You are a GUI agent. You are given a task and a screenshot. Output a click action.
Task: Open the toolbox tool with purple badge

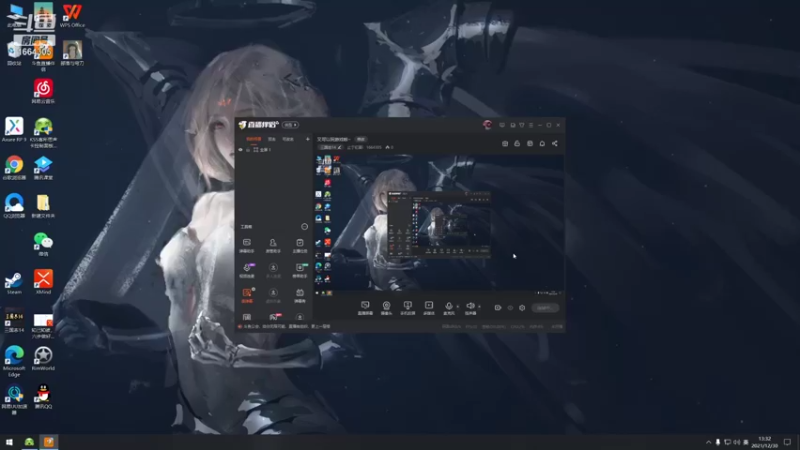tap(247, 270)
